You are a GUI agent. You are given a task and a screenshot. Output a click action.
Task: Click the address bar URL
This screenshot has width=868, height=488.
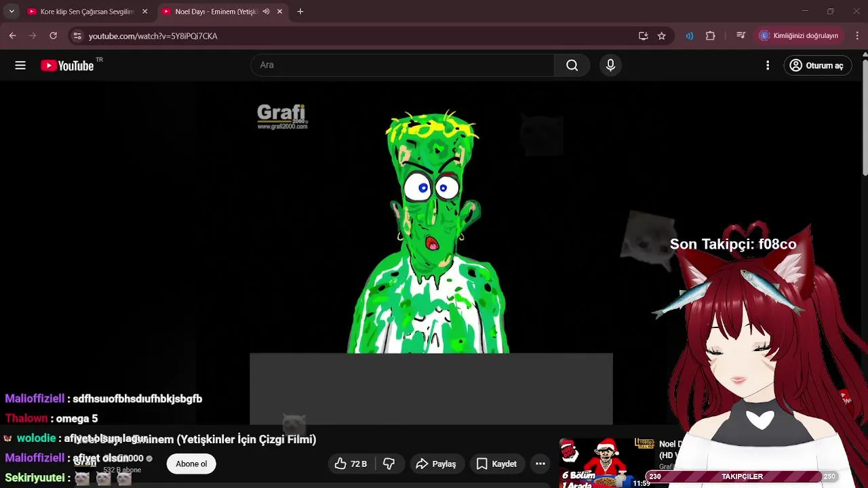pos(153,36)
